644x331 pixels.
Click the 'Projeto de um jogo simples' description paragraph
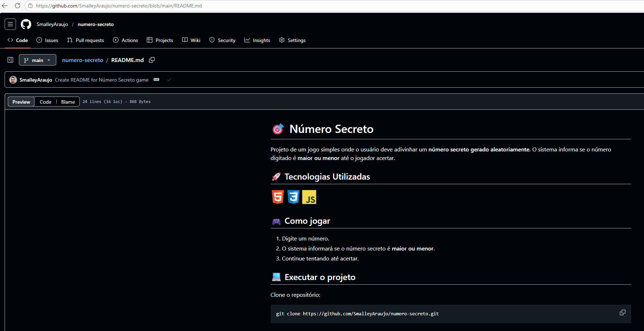[441, 154]
